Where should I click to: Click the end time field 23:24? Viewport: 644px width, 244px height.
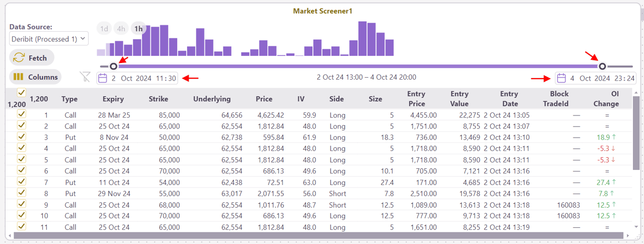pos(624,78)
